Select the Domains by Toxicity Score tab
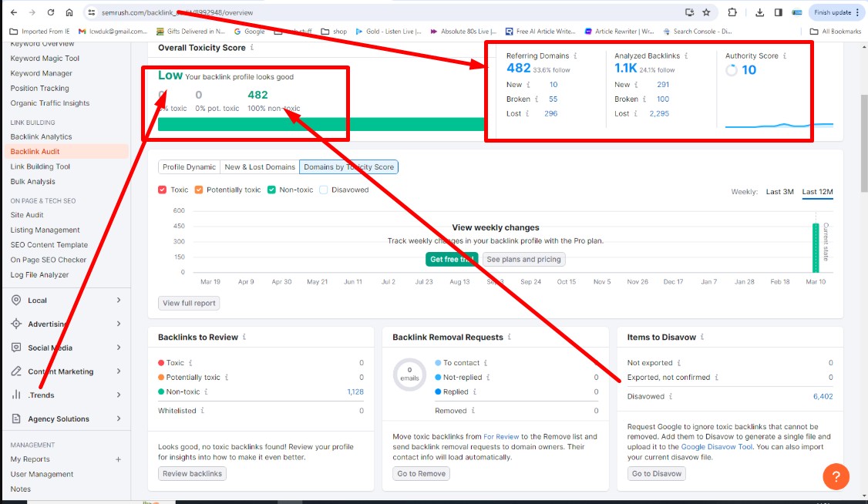The image size is (868, 504). click(x=348, y=167)
